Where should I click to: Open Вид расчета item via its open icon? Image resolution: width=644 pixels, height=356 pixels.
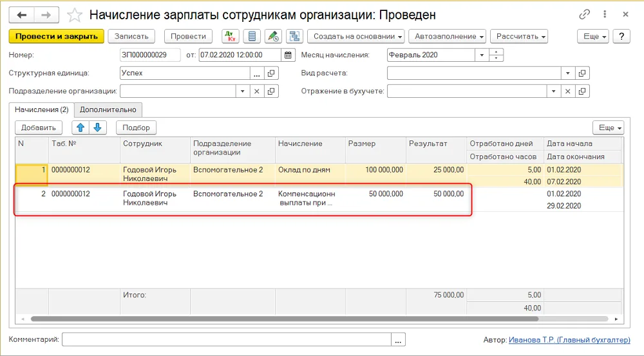click(x=582, y=73)
